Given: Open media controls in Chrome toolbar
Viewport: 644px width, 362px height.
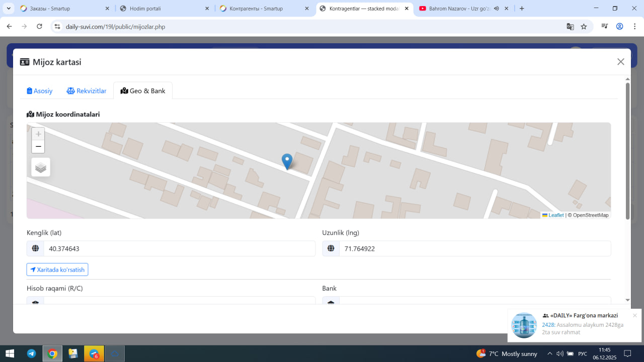Looking at the screenshot, I should (x=605, y=27).
